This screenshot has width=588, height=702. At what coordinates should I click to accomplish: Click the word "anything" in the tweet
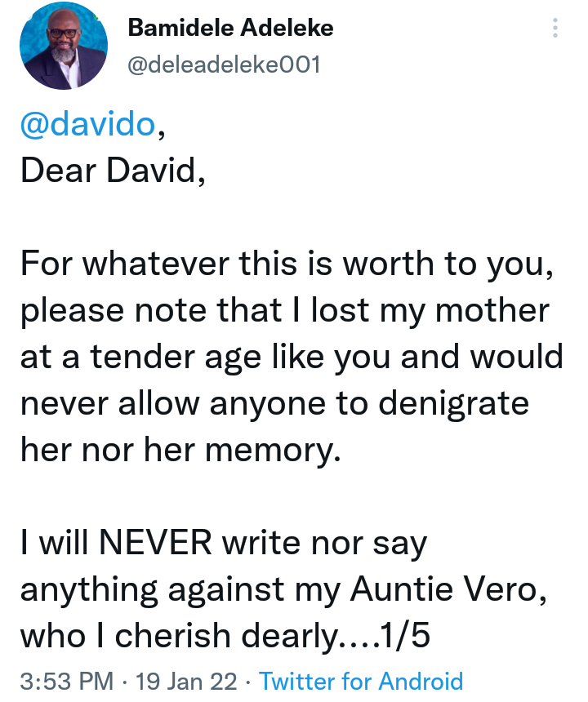(x=89, y=590)
